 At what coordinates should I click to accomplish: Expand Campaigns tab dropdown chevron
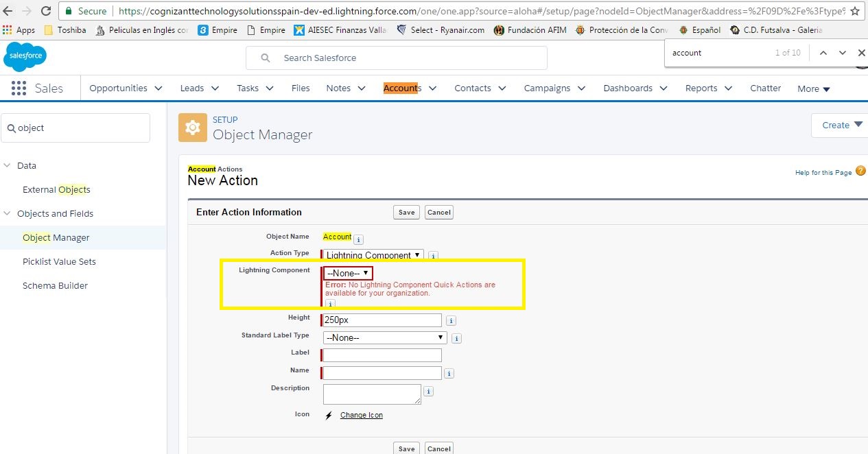pos(581,88)
